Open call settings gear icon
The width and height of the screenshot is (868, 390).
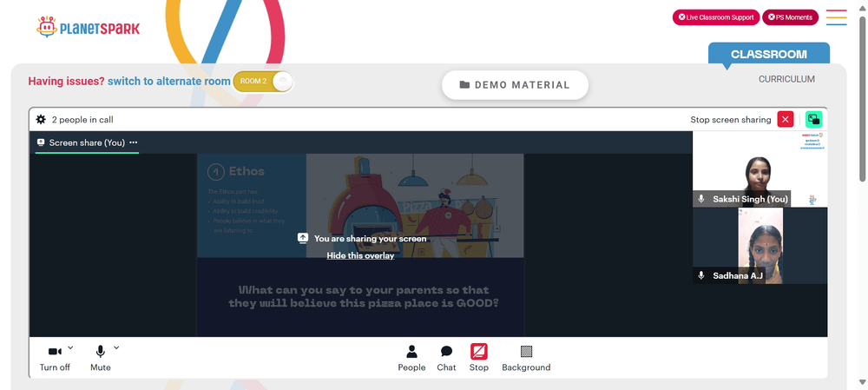[41, 119]
